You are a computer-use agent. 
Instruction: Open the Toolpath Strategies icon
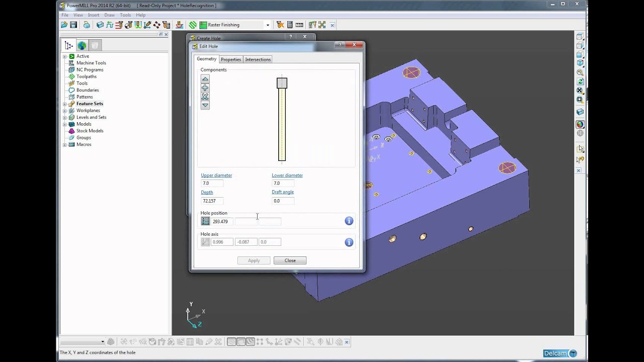tap(193, 25)
